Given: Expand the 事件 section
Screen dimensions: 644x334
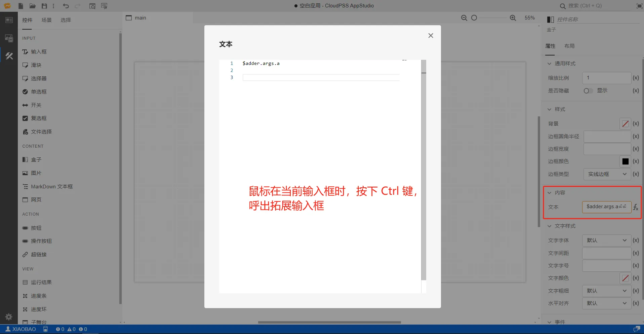Looking at the screenshot, I should pos(549,322).
